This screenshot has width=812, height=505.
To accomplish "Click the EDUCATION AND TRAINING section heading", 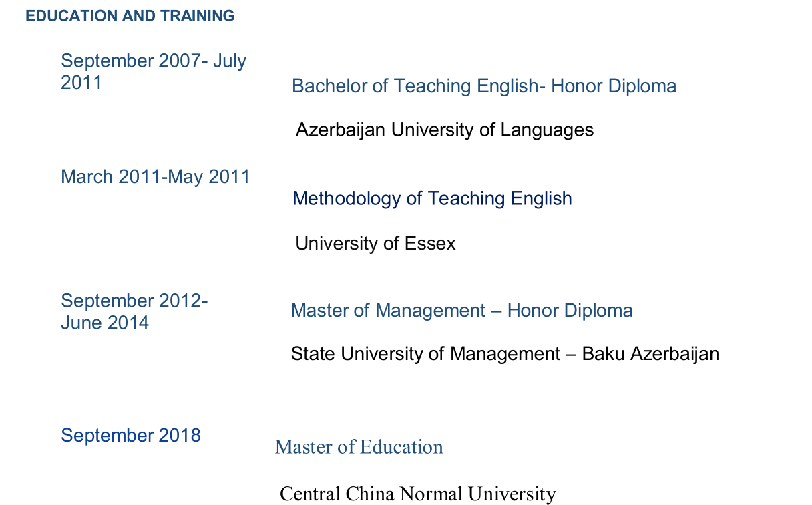I will pos(130,16).
